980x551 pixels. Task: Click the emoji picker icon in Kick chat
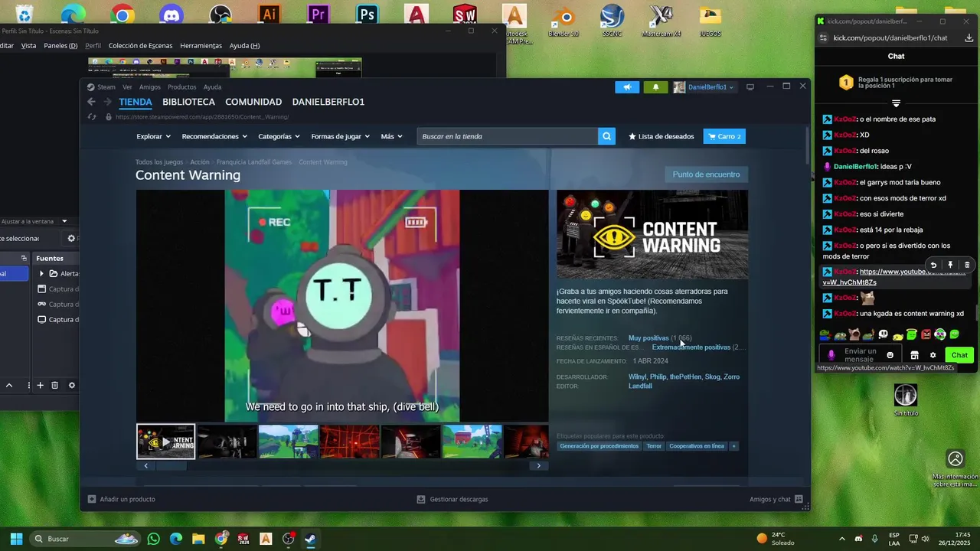[x=890, y=355]
